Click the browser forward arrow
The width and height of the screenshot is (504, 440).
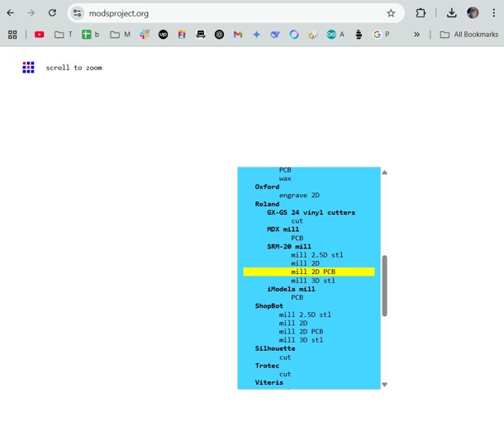click(x=31, y=13)
